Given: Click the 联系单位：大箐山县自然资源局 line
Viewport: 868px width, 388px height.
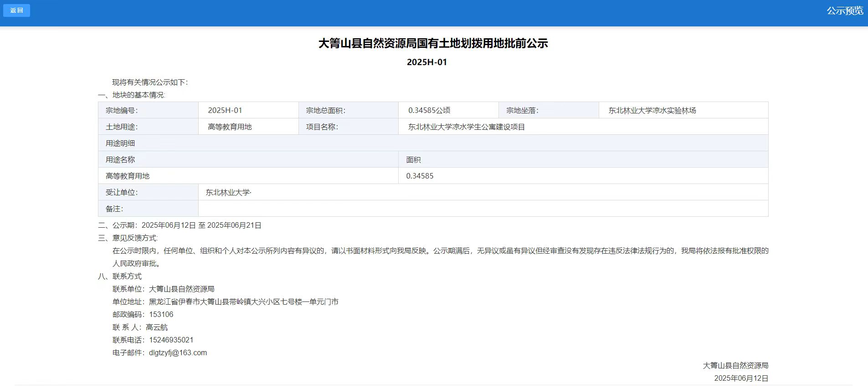Looking at the screenshot, I should point(164,289).
